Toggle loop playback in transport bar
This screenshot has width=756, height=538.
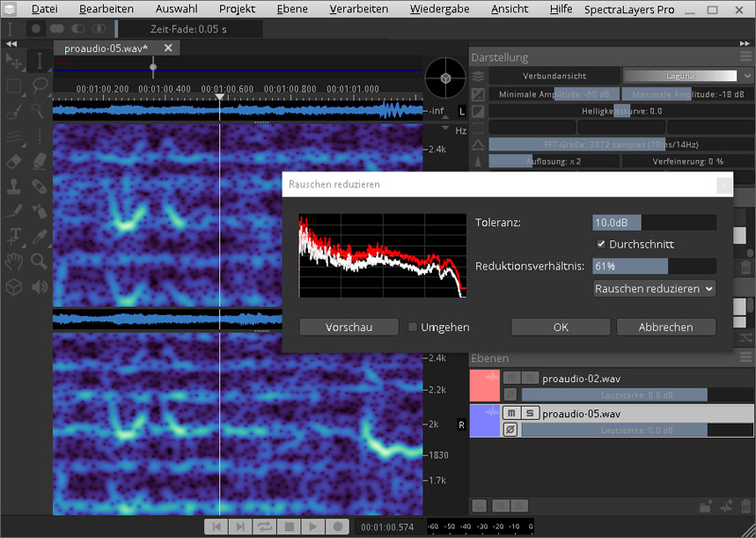pos(265,526)
